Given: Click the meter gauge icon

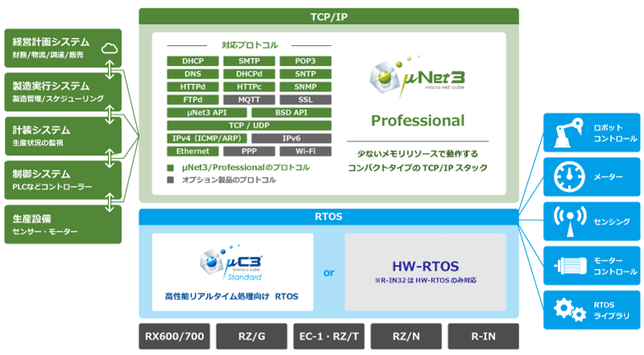Looking at the screenshot, I should tap(567, 176).
